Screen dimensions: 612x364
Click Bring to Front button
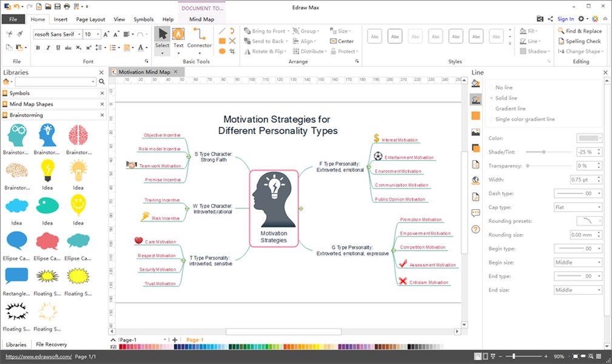pyautogui.click(x=266, y=31)
